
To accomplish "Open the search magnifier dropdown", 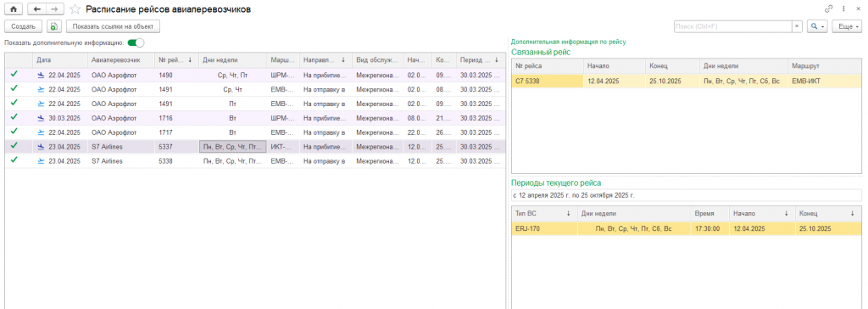I will (x=818, y=26).
